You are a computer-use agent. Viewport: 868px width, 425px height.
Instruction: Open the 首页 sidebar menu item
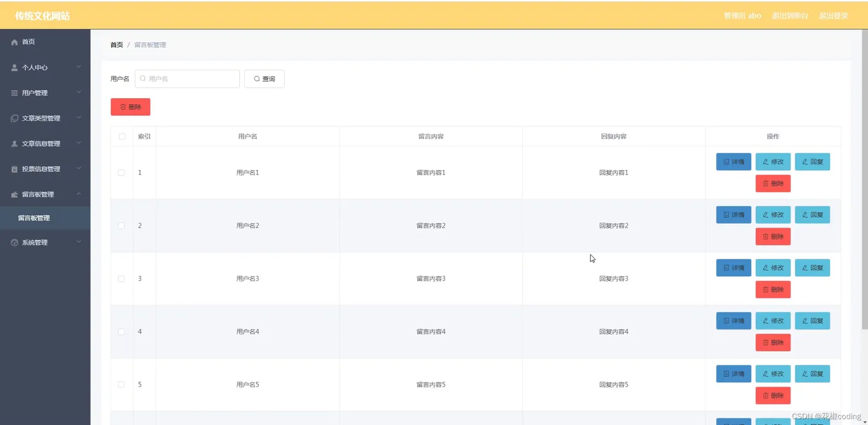pos(45,42)
